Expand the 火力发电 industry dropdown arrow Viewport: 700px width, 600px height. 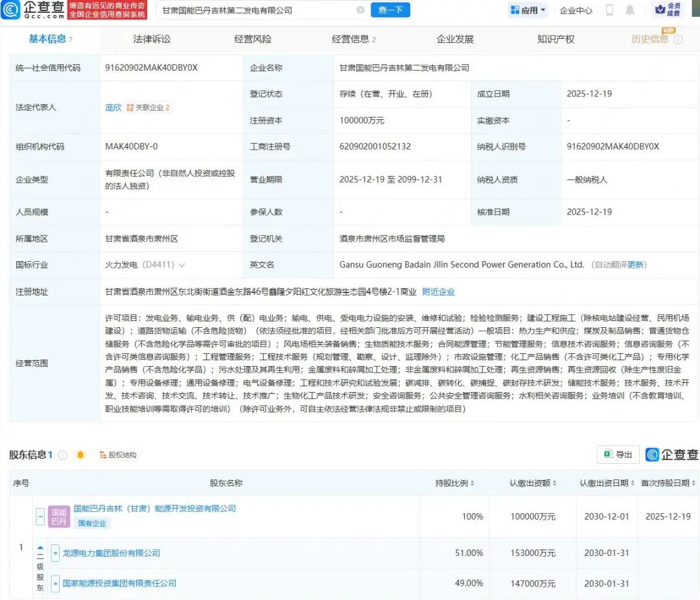tap(181, 265)
